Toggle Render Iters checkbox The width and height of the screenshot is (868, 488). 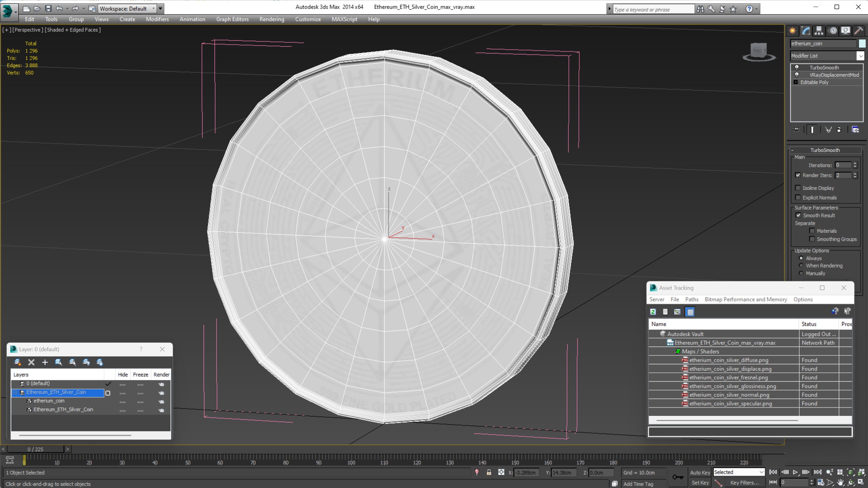point(798,175)
